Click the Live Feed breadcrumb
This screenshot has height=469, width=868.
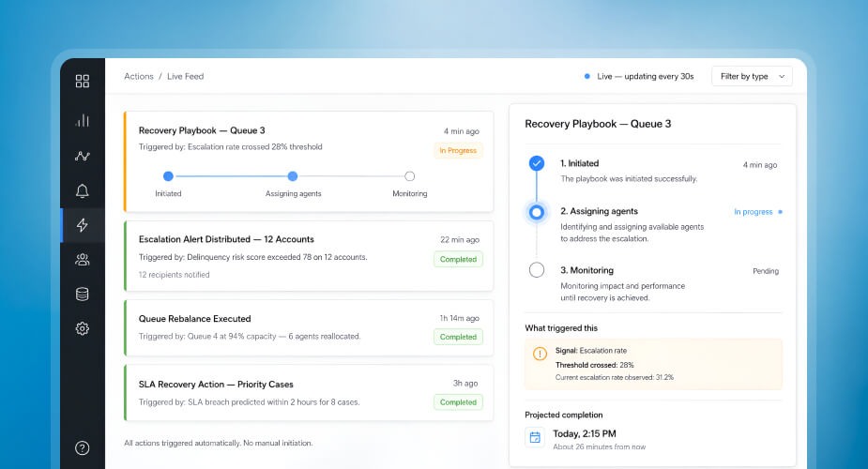coord(186,76)
